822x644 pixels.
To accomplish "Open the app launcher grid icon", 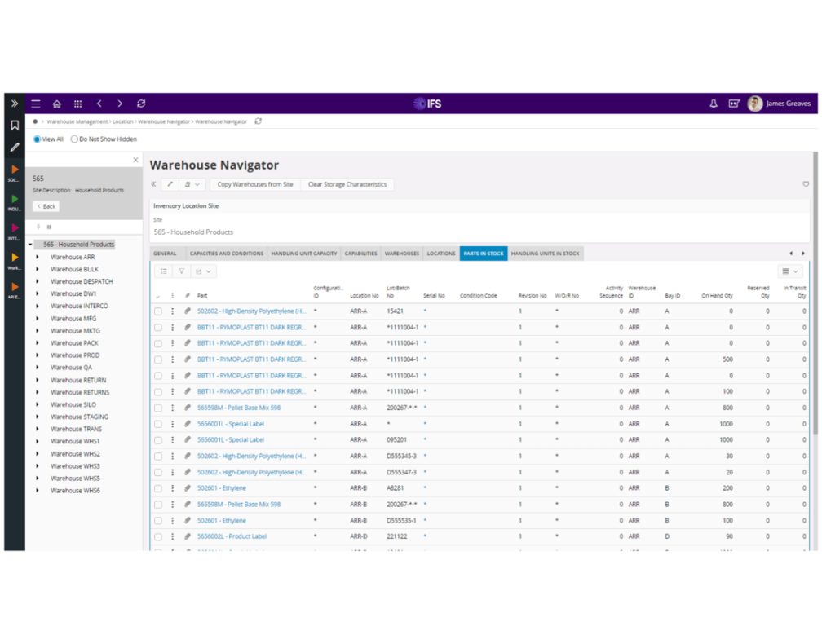I will click(77, 104).
